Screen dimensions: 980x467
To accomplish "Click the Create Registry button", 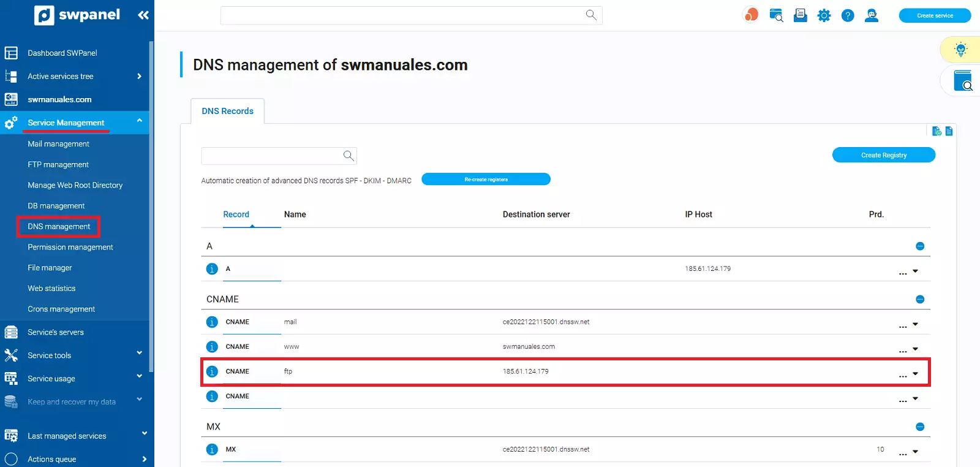I will coord(883,155).
